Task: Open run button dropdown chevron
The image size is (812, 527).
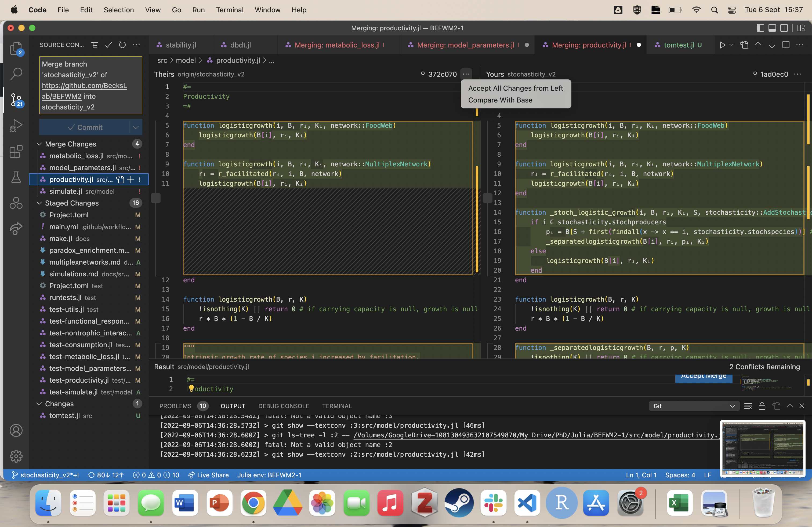Action: click(731, 45)
